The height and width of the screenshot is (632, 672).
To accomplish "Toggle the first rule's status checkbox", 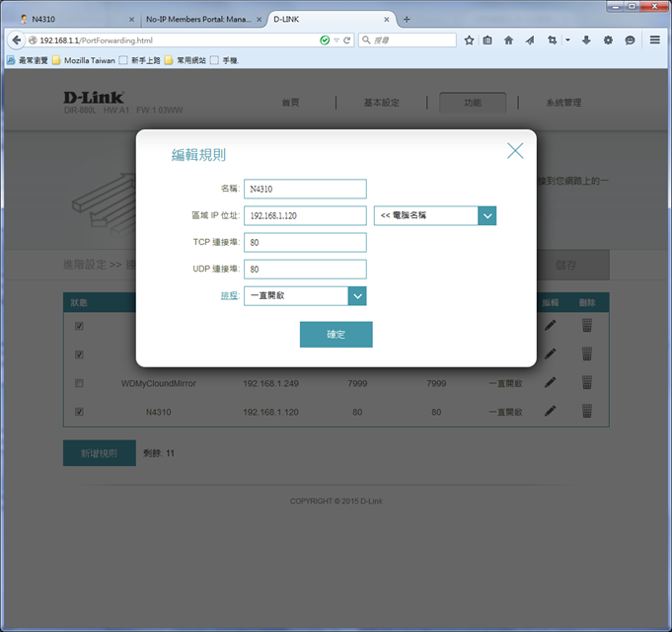I will point(79,326).
